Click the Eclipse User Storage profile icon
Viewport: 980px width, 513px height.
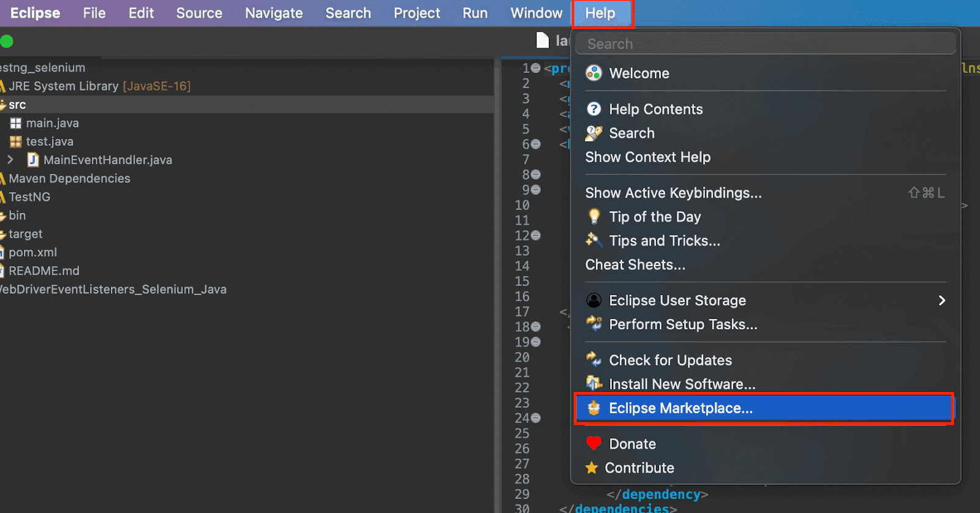[x=594, y=300]
